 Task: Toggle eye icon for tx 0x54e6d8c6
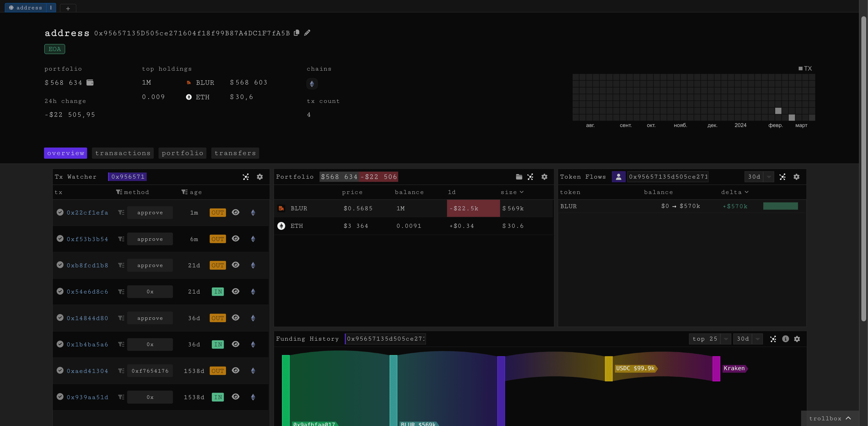(x=236, y=291)
